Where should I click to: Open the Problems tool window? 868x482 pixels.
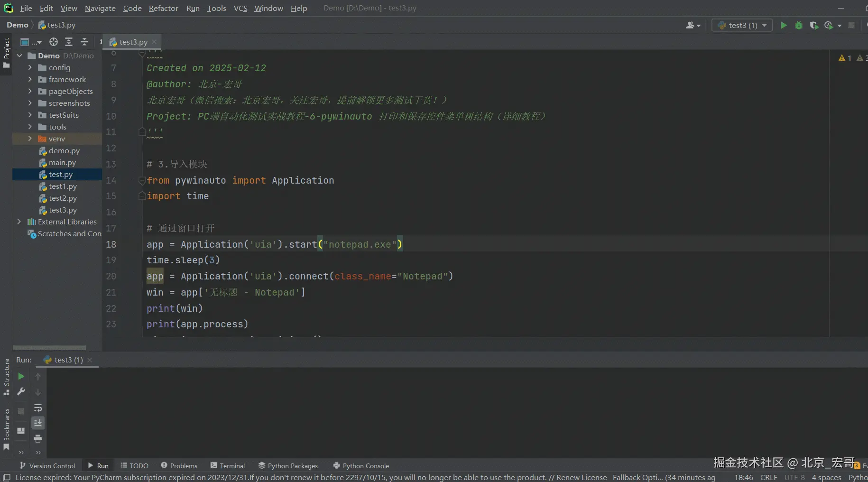click(179, 466)
